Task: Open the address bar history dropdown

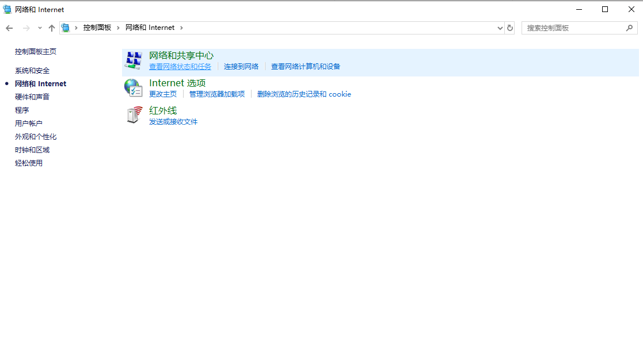Action: click(x=500, y=27)
